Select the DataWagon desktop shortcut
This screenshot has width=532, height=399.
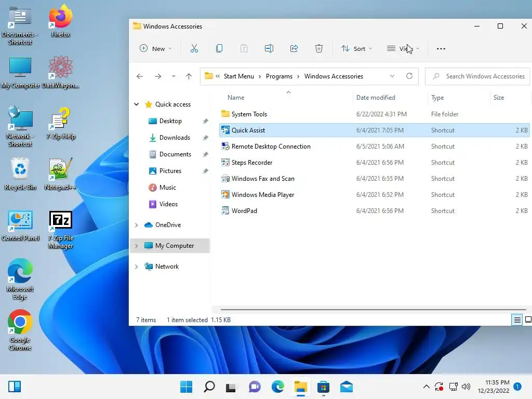coord(60,72)
